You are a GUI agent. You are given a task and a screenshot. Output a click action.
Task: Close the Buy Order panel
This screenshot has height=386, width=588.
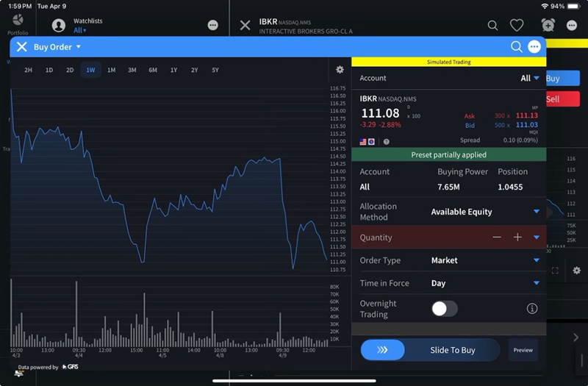pos(22,47)
